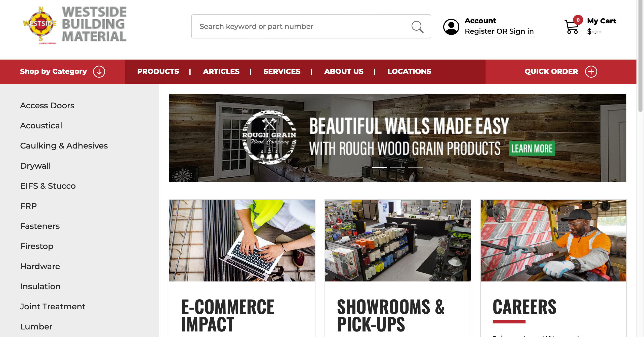644x337 pixels.
Task: Show the first banner slide indicator
Action: pyautogui.click(x=379, y=167)
